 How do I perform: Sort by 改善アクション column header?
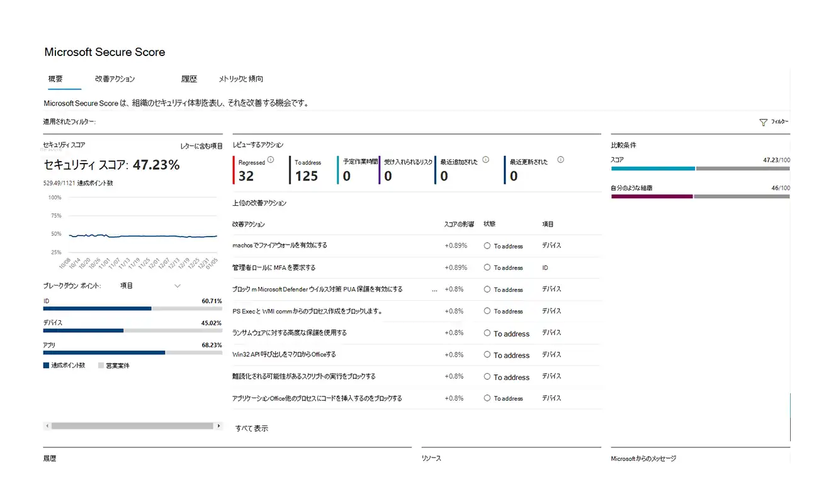click(249, 224)
